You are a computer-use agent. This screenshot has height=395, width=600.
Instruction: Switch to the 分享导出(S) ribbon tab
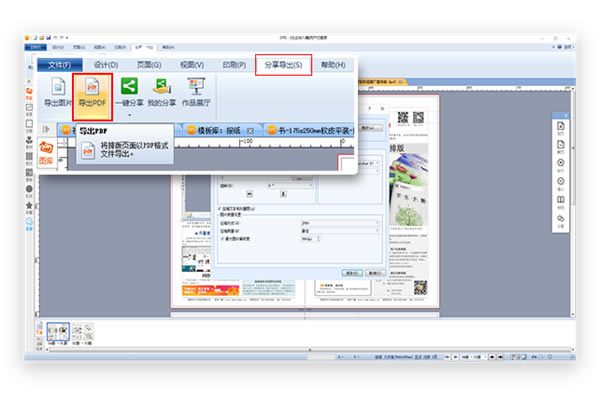point(283,65)
